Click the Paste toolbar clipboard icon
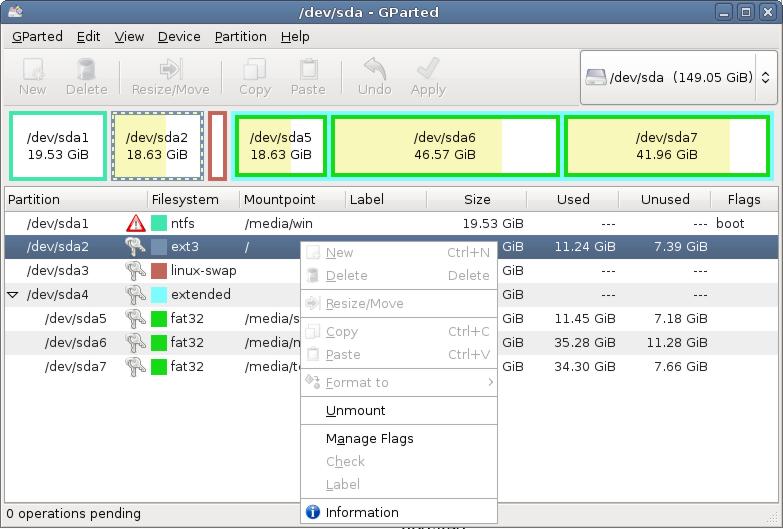 308,69
